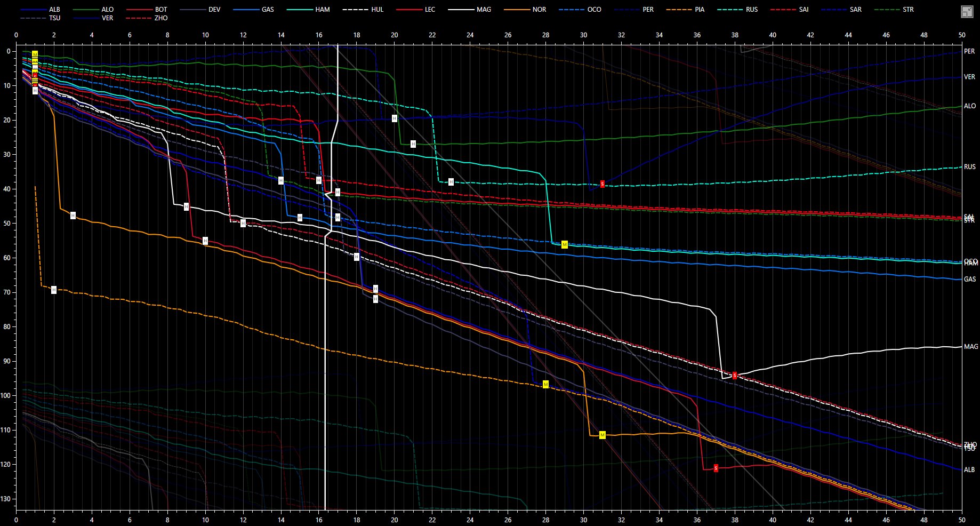The image size is (980, 526).
Task: Click the ALB legend entry
Action: point(47,10)
